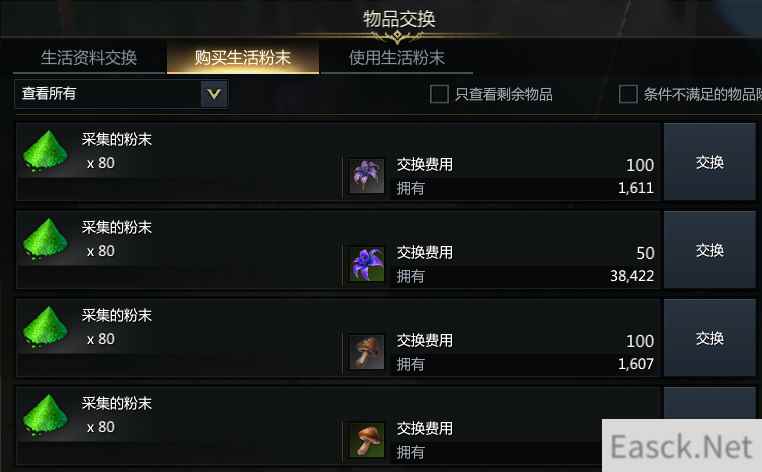
Task: Click 交换 button for the 38,422 owned item
Action: point(710,250)
